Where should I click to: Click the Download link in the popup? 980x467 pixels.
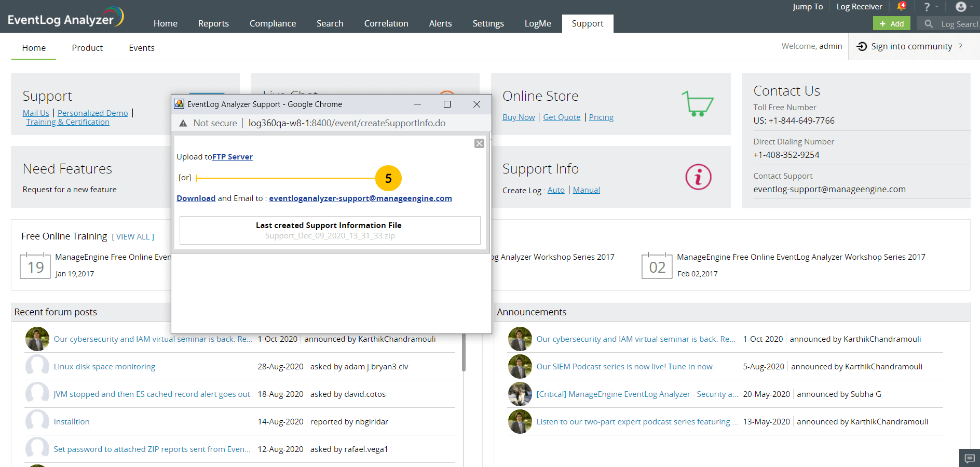click(196, 198)
